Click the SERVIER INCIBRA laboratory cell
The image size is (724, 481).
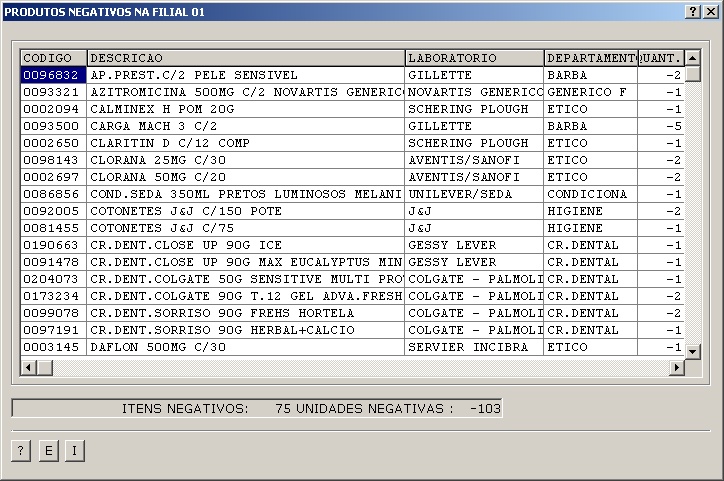pyautogui.click(x=474, y=347)
